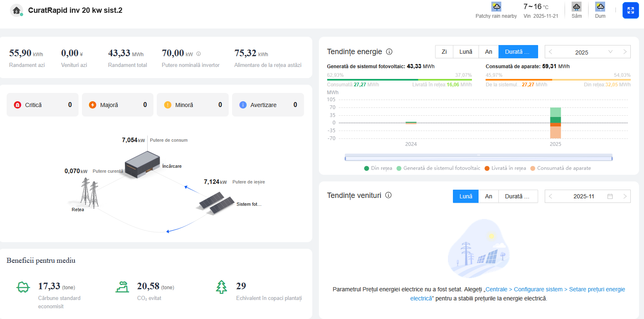Click the info icon beside Tendințe venituri
The image size is (644, 319).
pos(388,195)
